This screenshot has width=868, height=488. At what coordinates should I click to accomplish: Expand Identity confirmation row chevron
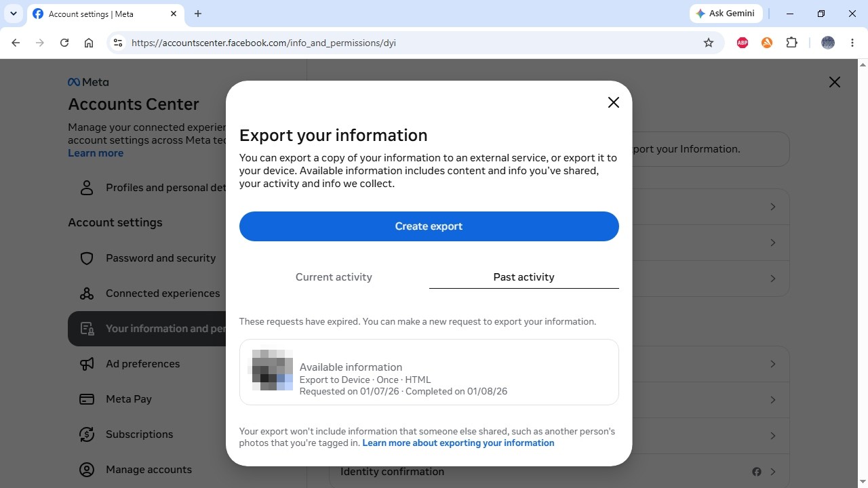[x=772, y=472]
